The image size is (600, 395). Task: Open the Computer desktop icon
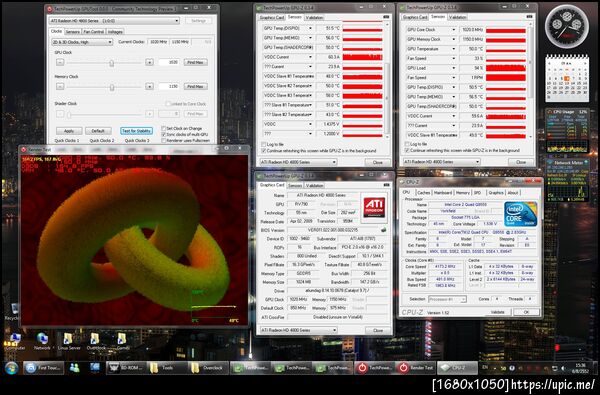tap(15, 341)
